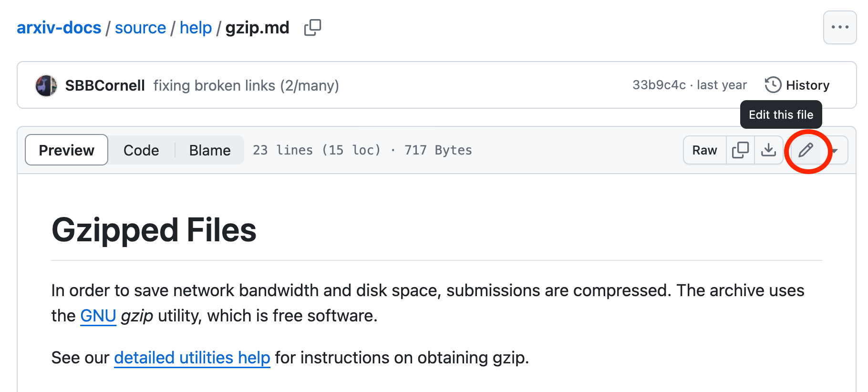The width and height of the screenshot is (868, 392).
Task: Switch to the Blame tab
Action: (209, 150)
